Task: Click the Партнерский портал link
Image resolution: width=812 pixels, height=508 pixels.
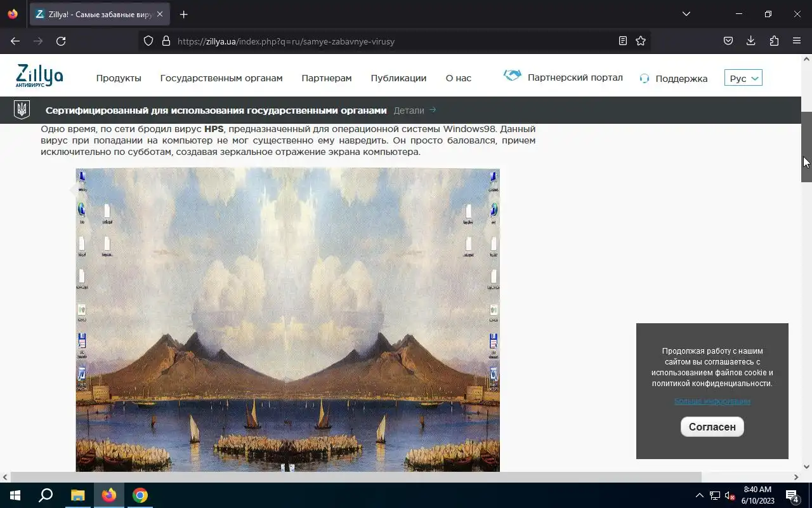Action: click(575, 77)
